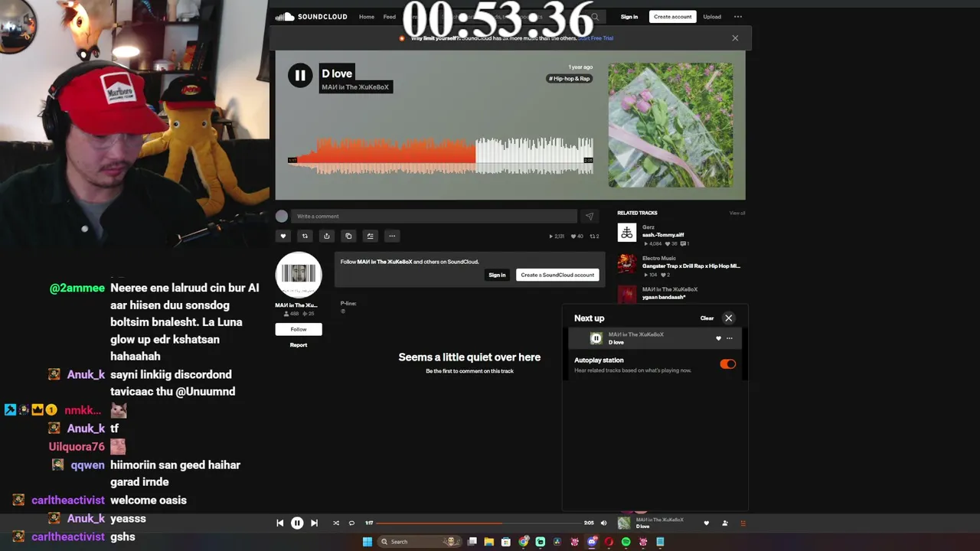Open more track actions menu
Viewport: 980px width, 551px height.
point(392,236)
